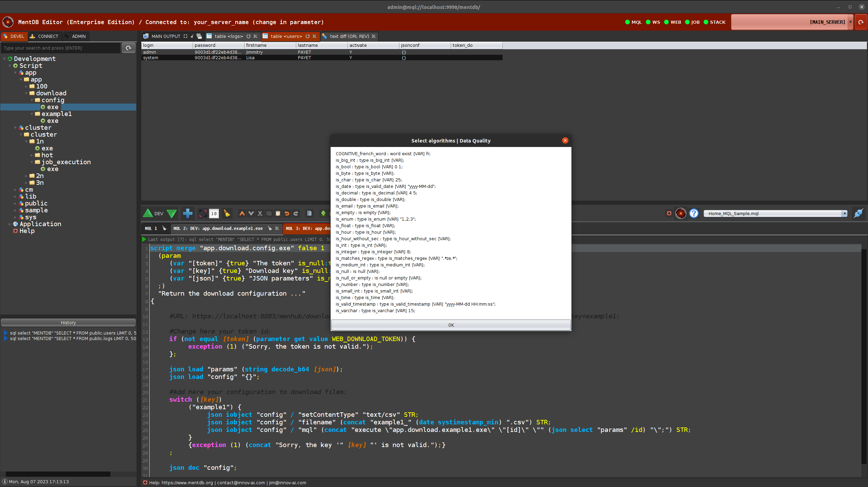Refresh the table <logs> tab
The width and height of the screenshot is (868, 487).
248,36
